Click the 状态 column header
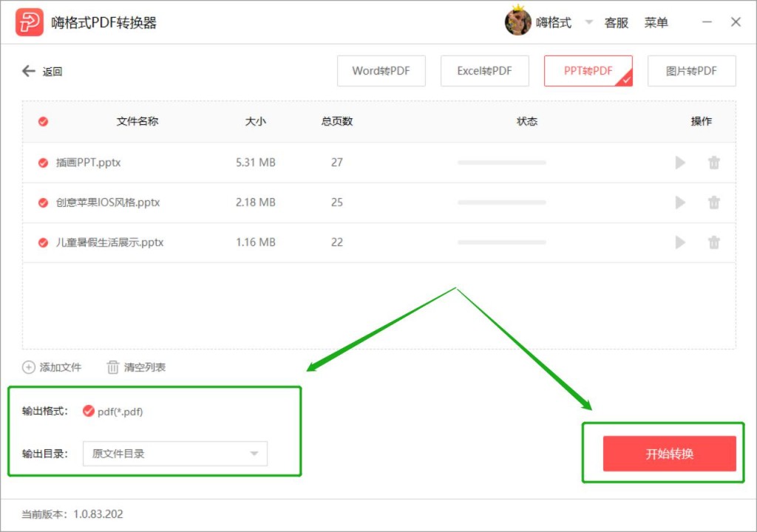 coord(526,121)
